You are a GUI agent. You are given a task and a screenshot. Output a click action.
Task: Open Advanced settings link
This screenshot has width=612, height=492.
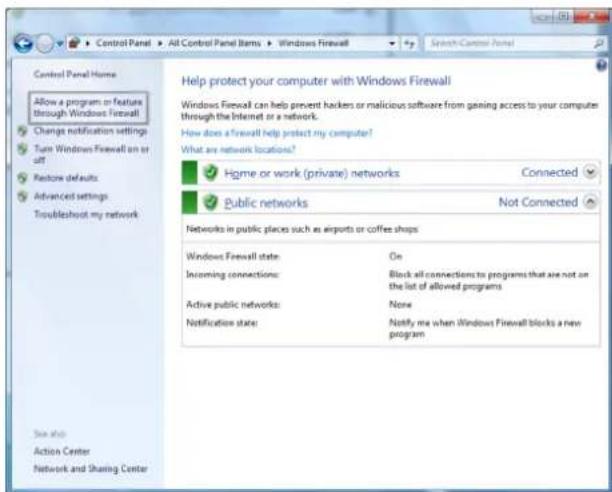[71, 196]
